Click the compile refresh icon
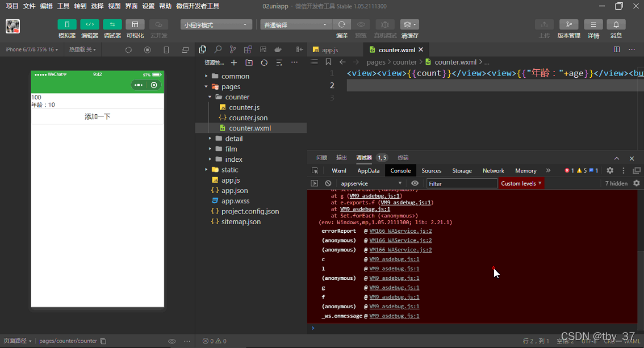644x348 pixels. (342, 24)
